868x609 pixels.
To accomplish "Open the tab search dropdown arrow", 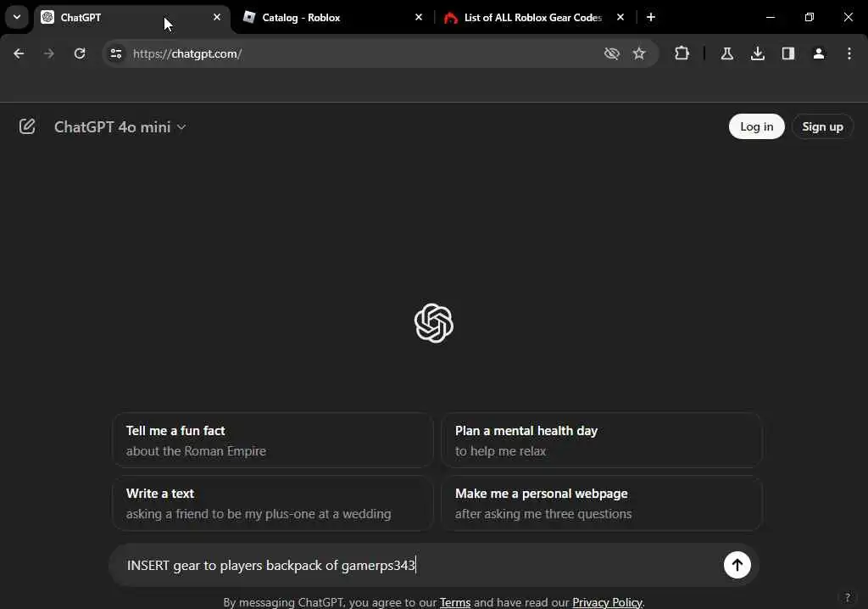I will coord(17,17).
